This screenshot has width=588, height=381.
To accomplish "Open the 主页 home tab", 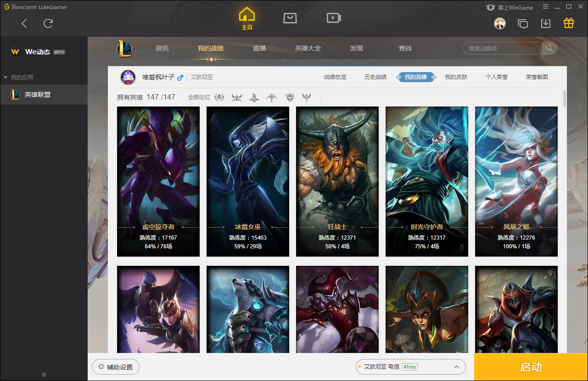I will tap(247, 19).
